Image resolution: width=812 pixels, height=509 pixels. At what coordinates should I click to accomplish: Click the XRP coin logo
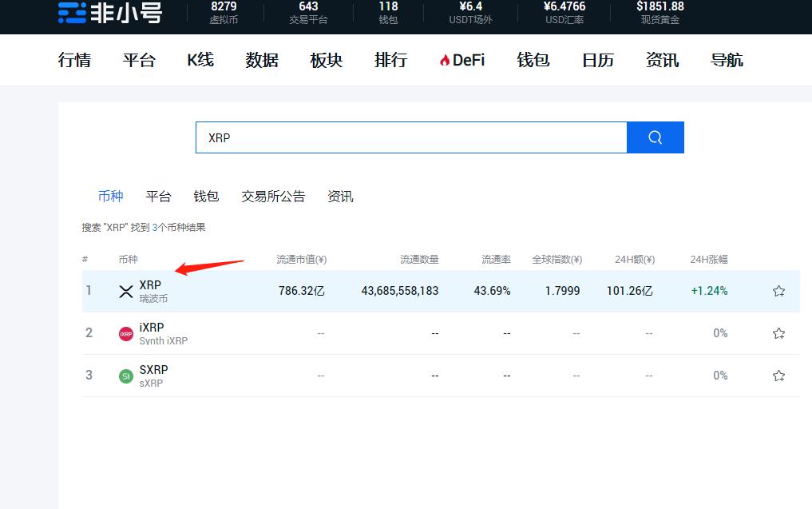tap(125, 291)
